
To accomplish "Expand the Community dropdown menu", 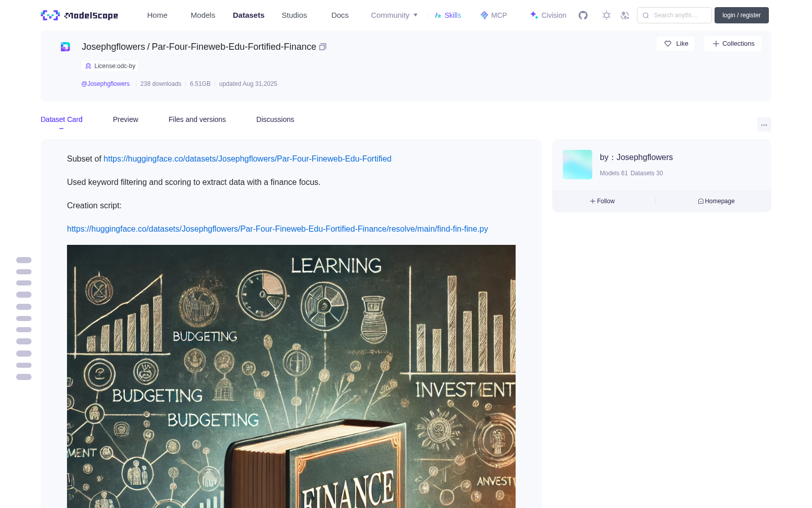I will click(394, 15).
